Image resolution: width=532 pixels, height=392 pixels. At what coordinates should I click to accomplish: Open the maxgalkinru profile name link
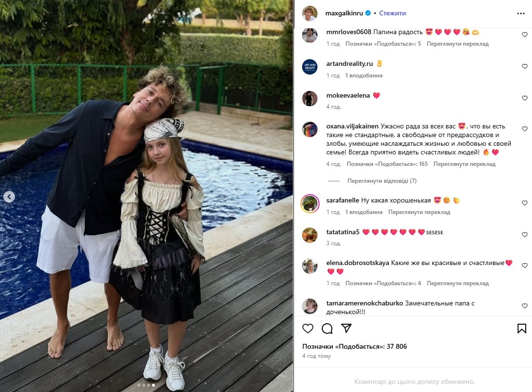pyautogui.click(x=344, y=13)
